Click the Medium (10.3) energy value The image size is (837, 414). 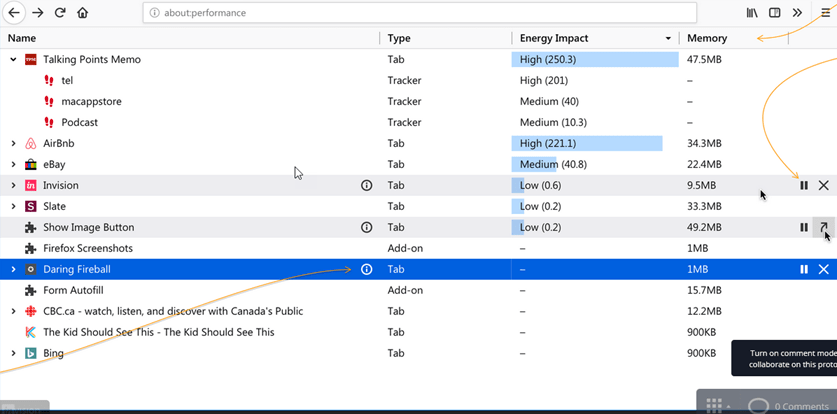(x=553, y=122)
